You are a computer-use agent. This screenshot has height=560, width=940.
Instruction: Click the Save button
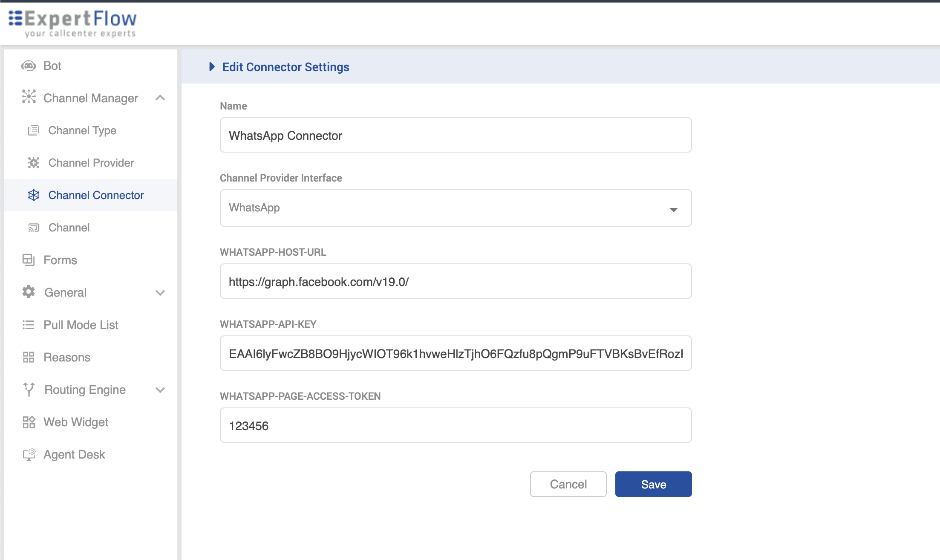pyautogui.click(x=653, y=484)
